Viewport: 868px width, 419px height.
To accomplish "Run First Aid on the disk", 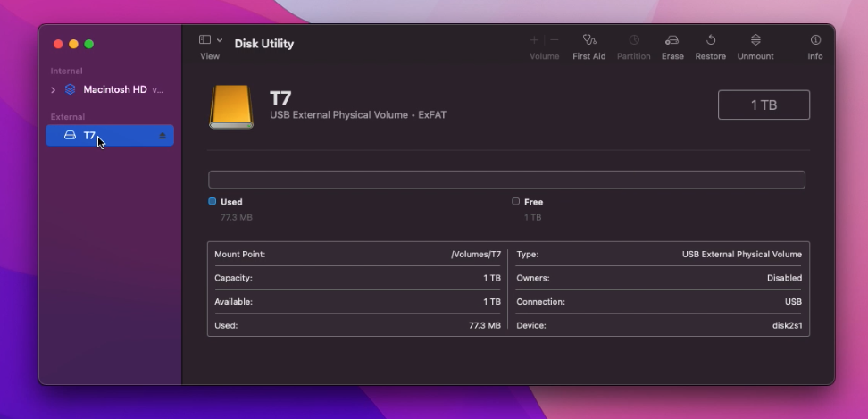I will point(589,47).
